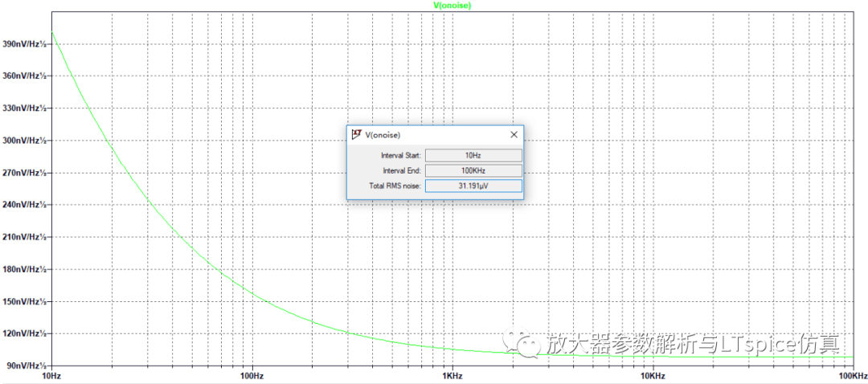The image size is (868, 384).
Task: Click the 1KHz label on horizontal axis
Action: coord(452,376)
